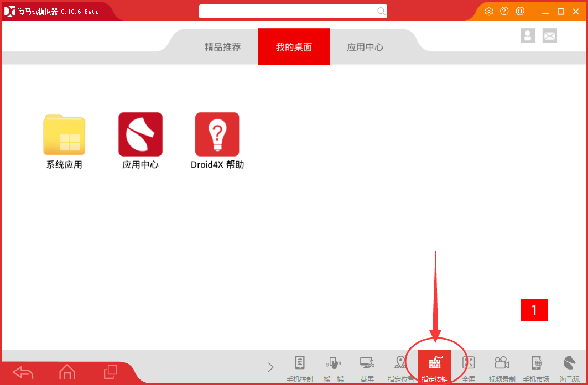Open the user profile avatar

[527, 35]
